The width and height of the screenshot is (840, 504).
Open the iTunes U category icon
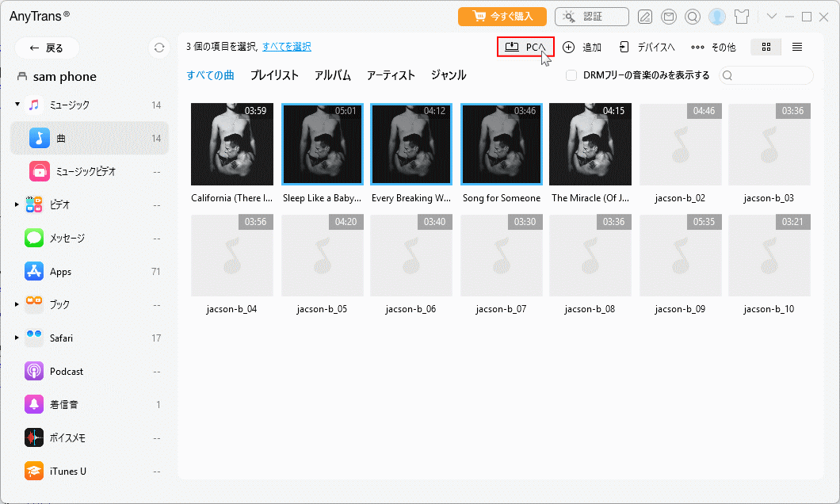point(34,471)
